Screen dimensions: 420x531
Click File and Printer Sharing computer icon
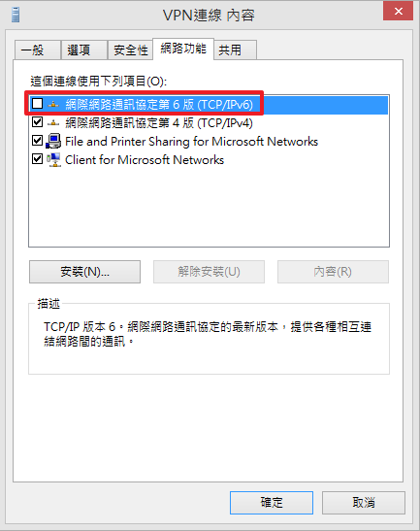(53, 141)
